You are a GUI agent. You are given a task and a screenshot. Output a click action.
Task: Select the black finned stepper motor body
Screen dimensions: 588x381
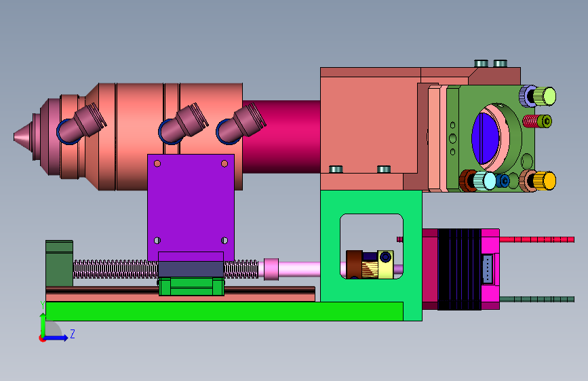459,269
